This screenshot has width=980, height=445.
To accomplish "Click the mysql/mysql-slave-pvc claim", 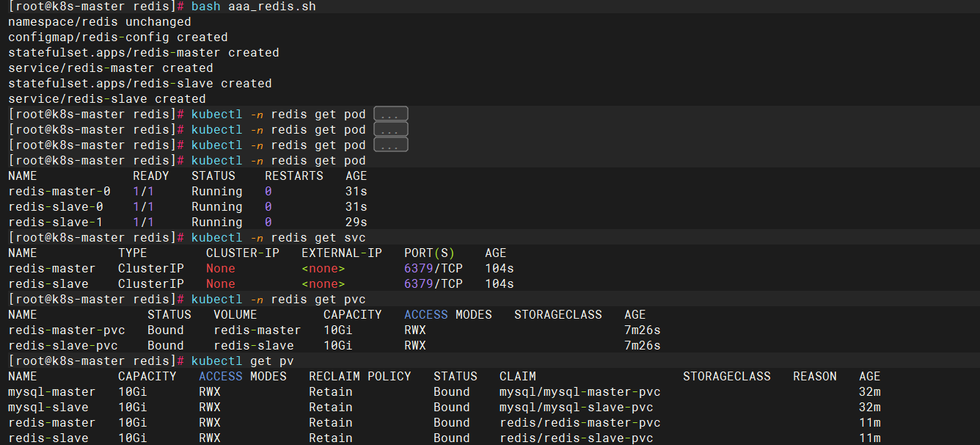I will 577,407.
